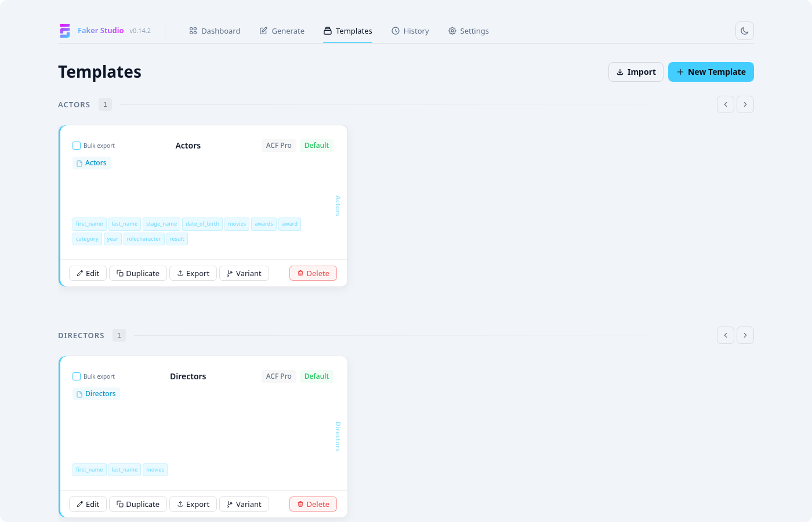
Task: Click the Default badge on Directors card
Action: coord(317,376)
